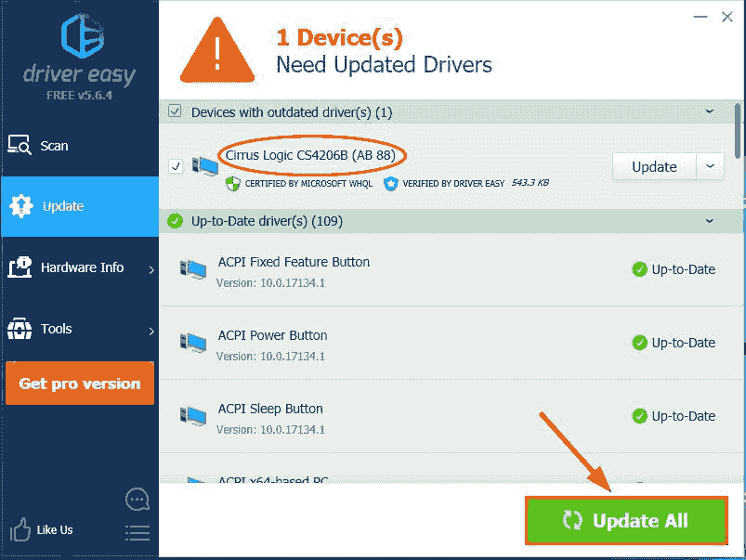The width and height of the screenshot is (746, 560).
Task: Click the Update gear icon in sidebar
Action: (20, 206)
